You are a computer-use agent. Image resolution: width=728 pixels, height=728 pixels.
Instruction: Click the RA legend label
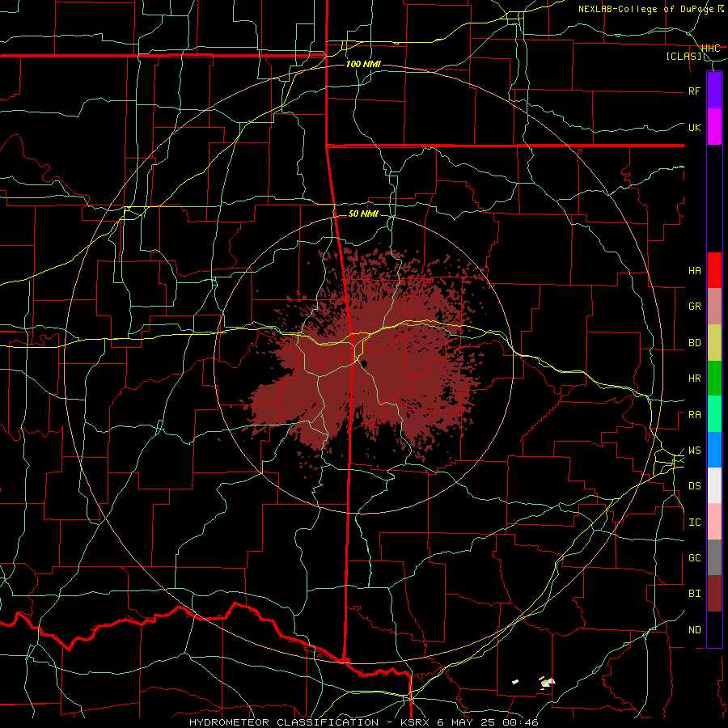tap(694, 415)
